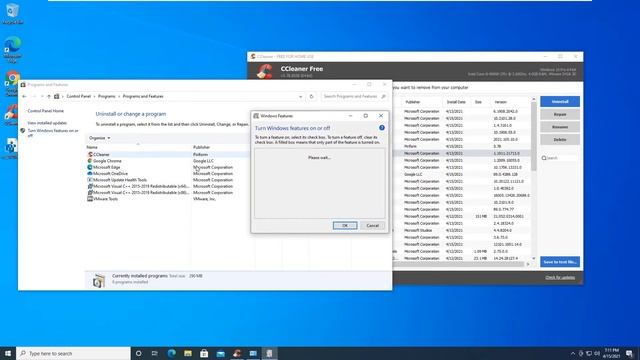Click the CCleaner logo in header
The image size is (640, 360).
click(x=265, y=71)
